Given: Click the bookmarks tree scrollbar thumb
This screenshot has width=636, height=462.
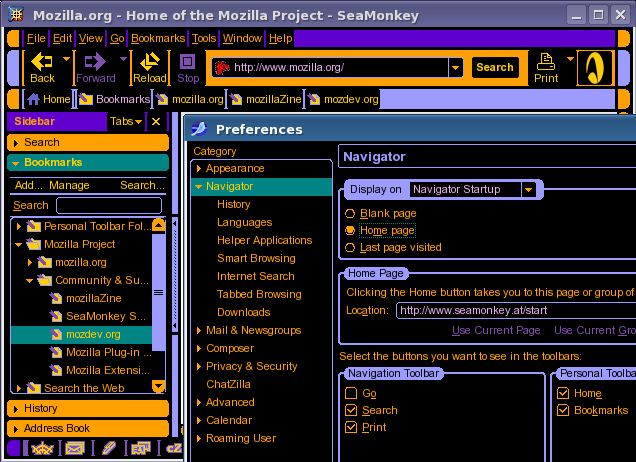Looking at the screenshot, I should pyautogui.click(x=159, y=292).
